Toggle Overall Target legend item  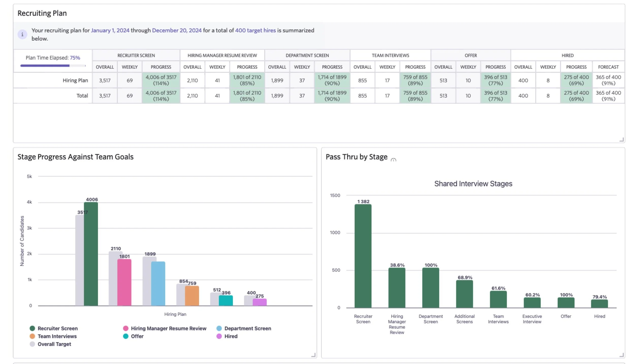tap(50, 344)
